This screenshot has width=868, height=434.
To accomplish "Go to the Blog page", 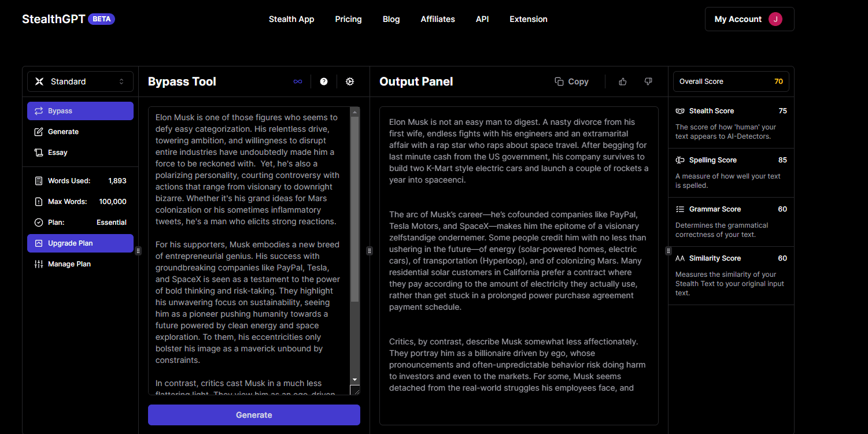I will pos(391,19).
